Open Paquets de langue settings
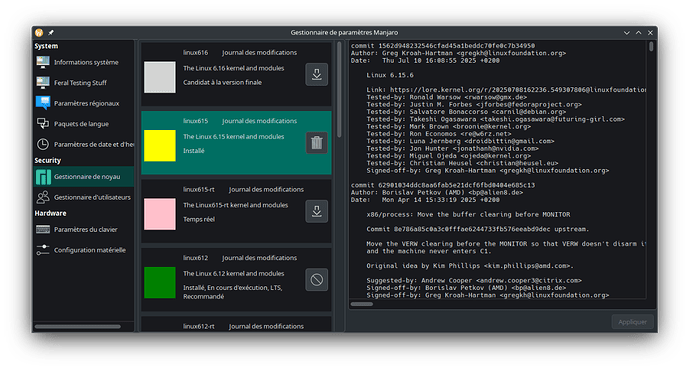Screen dimensions: 690x371 [x=83, y=124]
